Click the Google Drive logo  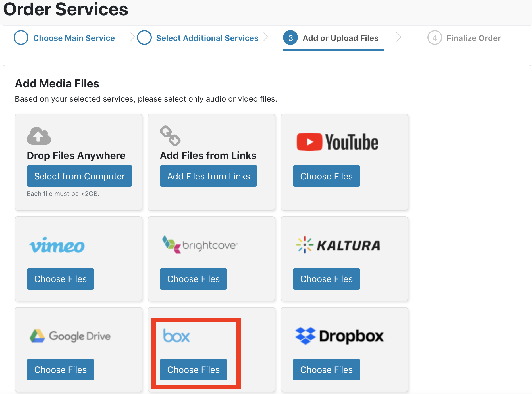pyautogui.click(x=70, y=336)
